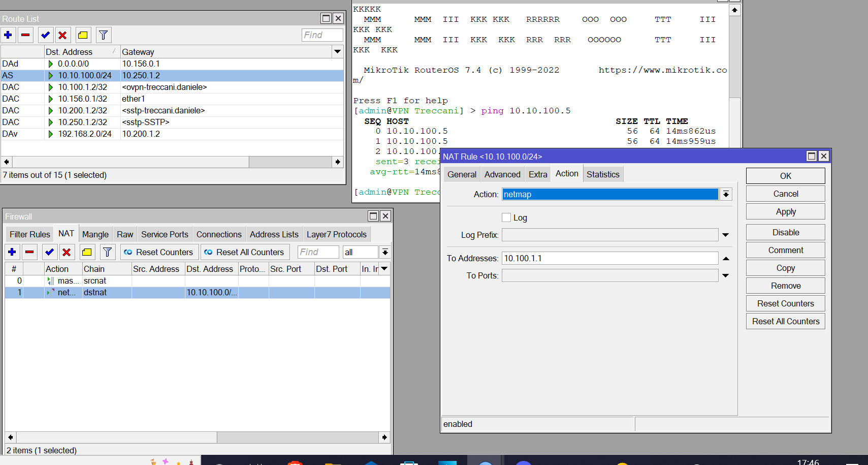Viewport: 868px width, 465px height.
Task: Remove NAT rule with minus icon in Firewall
Action: point(29,252)
